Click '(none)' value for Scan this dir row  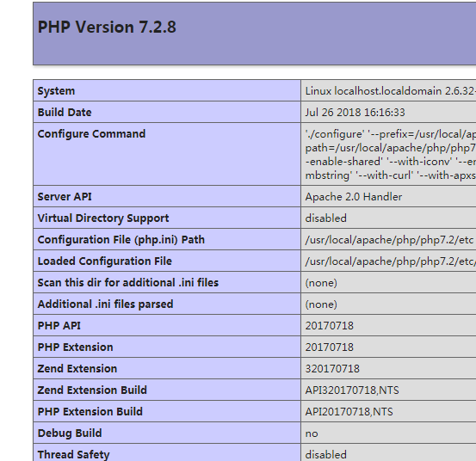[x=321, y=283]
